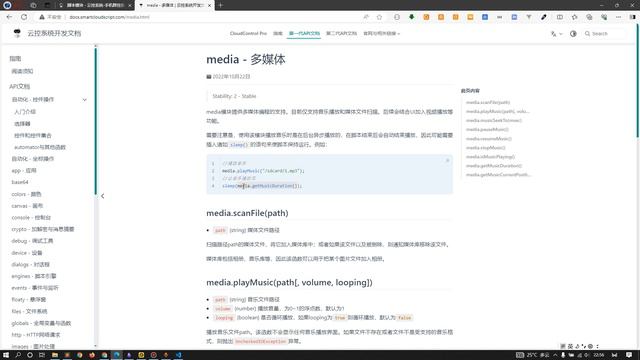Switch to the first browser tab

coord(95,5)
